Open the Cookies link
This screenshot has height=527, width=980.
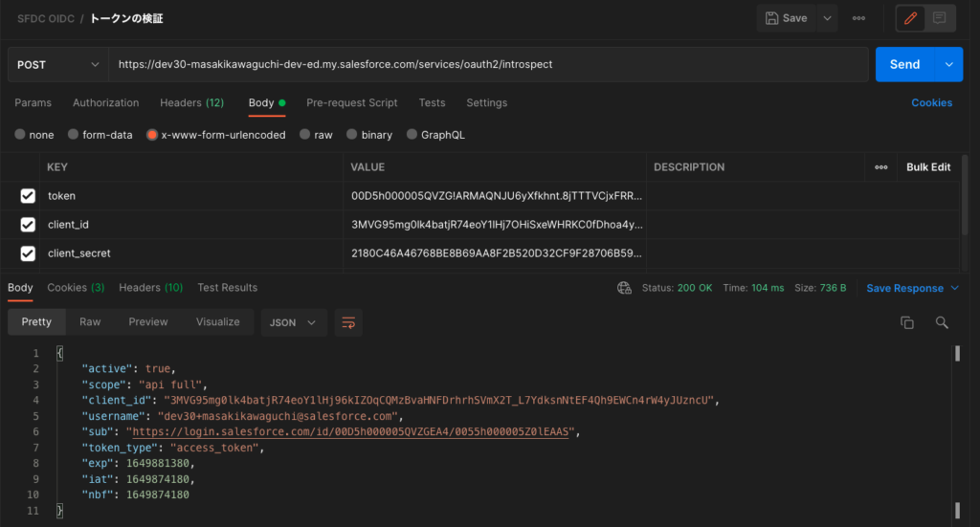point(931,102)
